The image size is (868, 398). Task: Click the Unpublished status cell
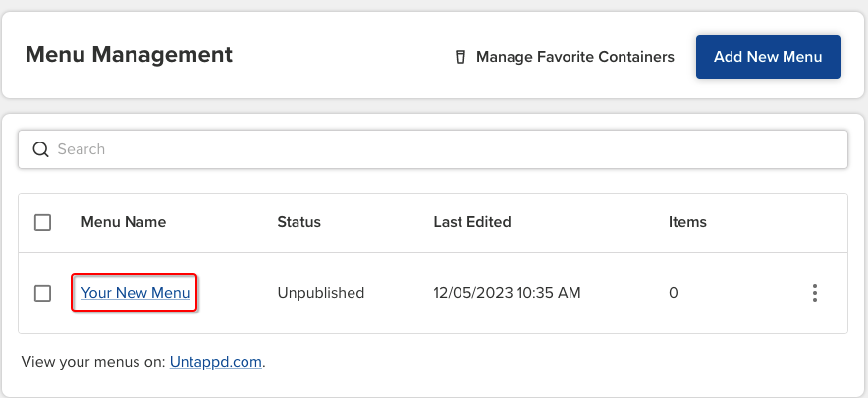321,293
